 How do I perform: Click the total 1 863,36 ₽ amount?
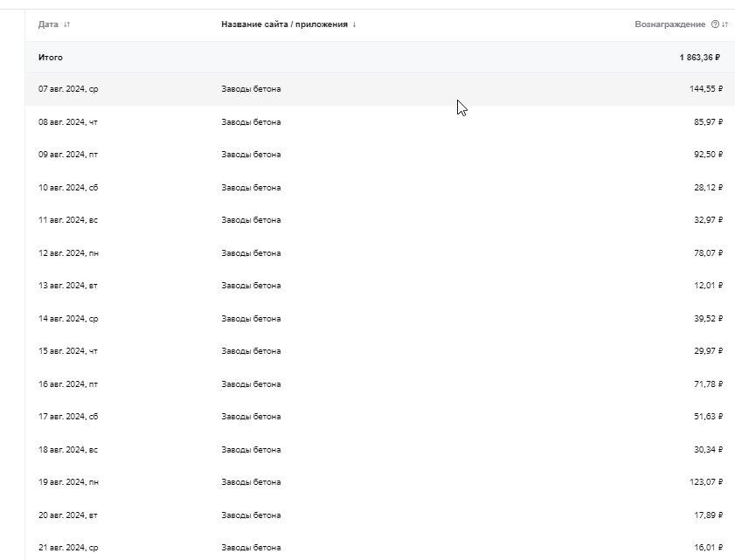(x=699, y=58)
